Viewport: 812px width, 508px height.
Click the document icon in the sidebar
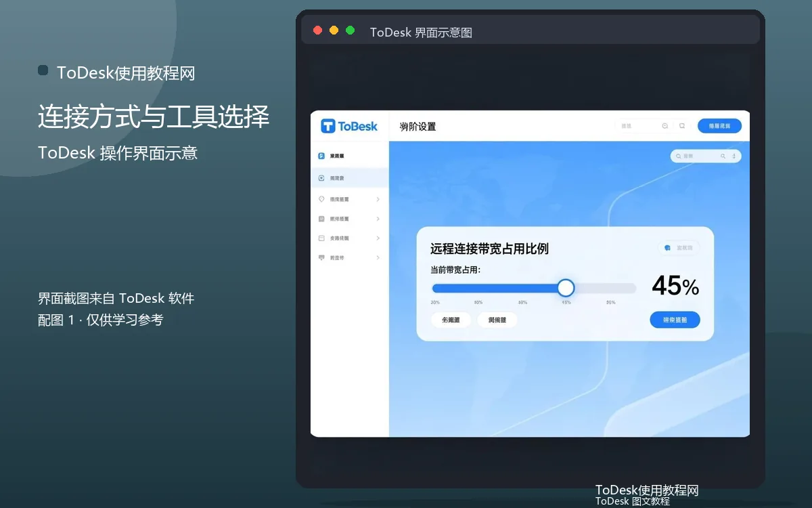coord(321,219)
